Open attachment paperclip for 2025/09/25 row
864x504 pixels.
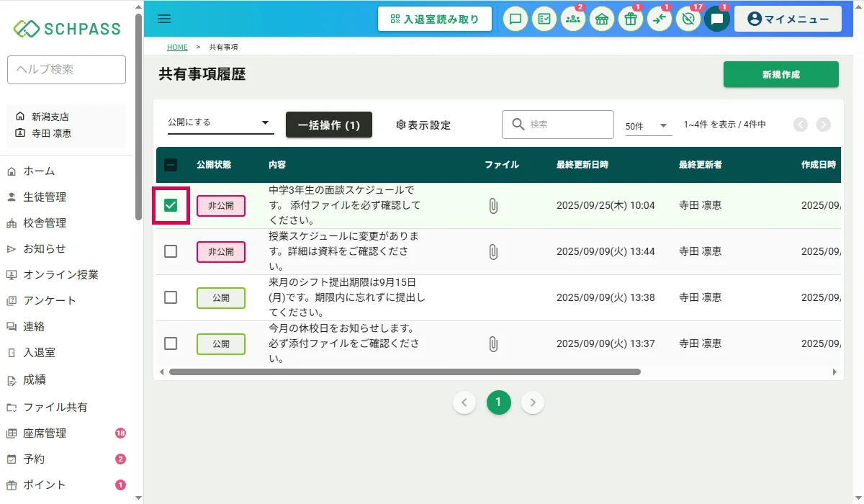493,206
